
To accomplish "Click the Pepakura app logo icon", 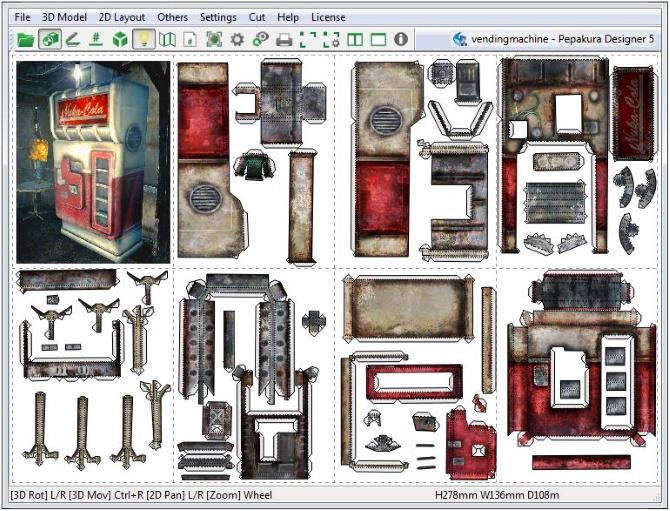I will (x=460, y=39).
